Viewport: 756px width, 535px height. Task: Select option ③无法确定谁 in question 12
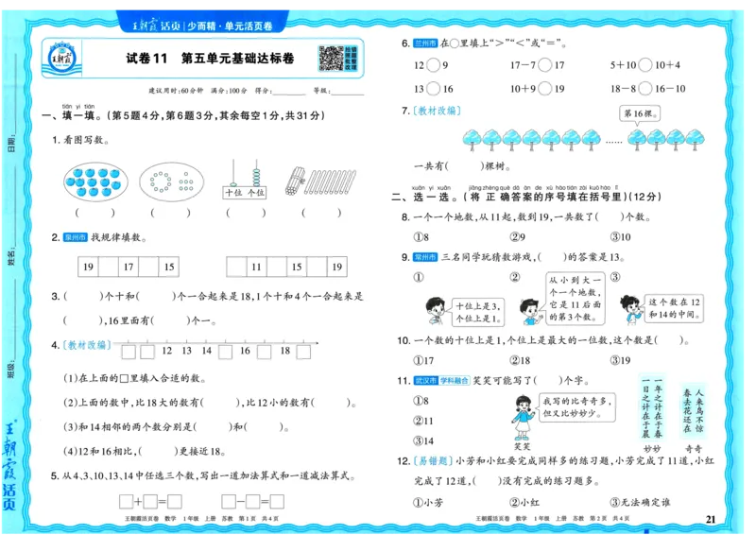pyautogui.click(x=641, y=502)
